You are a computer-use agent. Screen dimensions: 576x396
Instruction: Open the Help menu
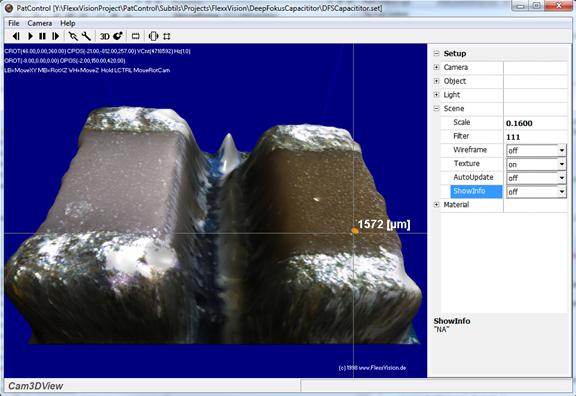[68, 23]
